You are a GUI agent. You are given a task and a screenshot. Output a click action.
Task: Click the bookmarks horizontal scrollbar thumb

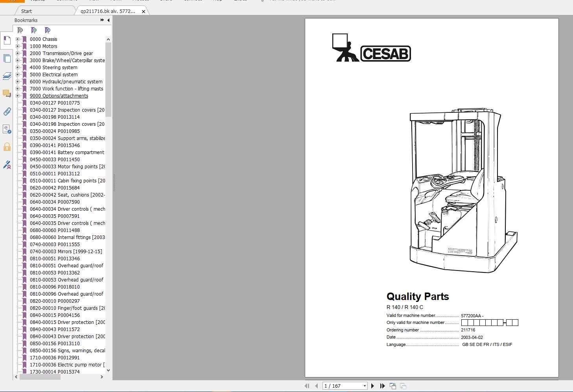tap(40, 377)
